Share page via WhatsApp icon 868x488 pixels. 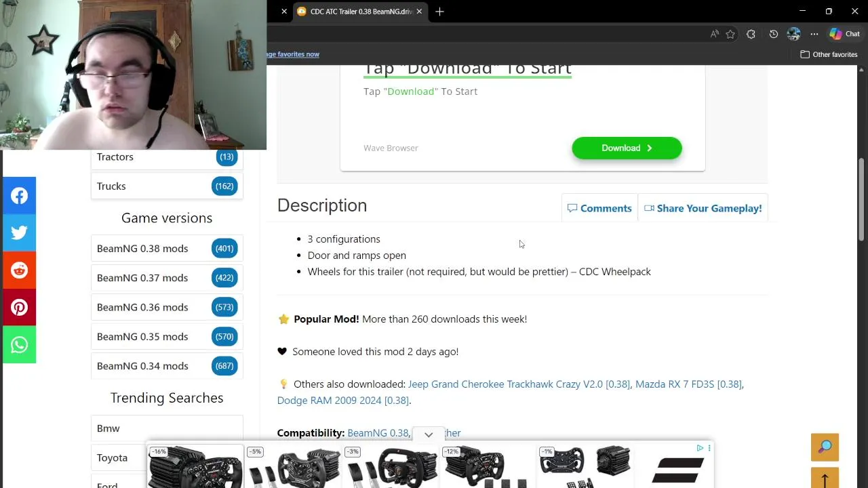[19, 345]
